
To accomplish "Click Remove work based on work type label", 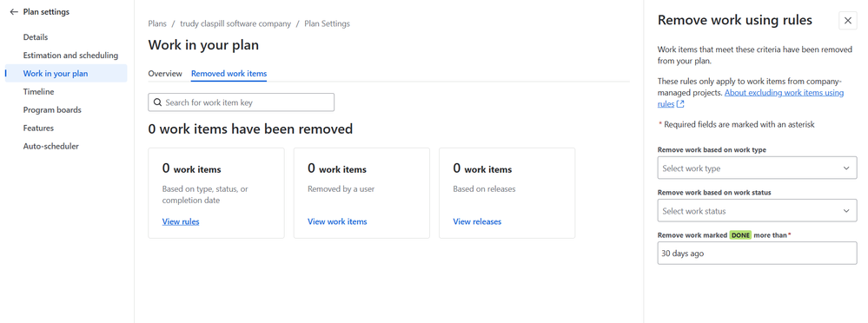I will tap(712, 150).
